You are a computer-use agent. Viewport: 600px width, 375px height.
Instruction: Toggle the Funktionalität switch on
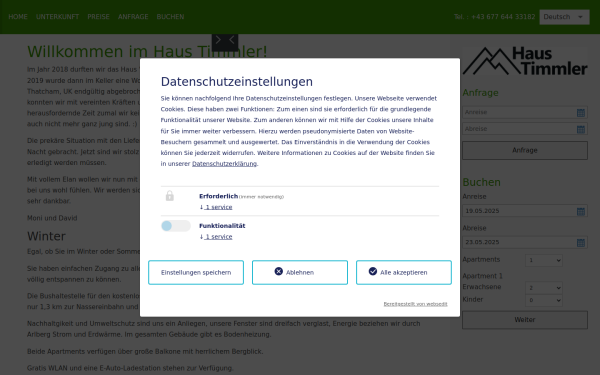click(176, 226)
